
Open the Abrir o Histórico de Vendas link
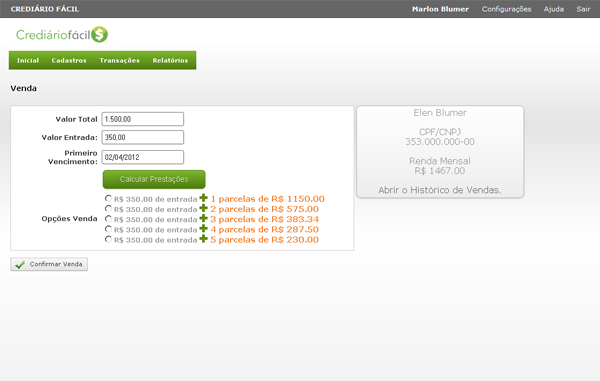click(440, 190)
